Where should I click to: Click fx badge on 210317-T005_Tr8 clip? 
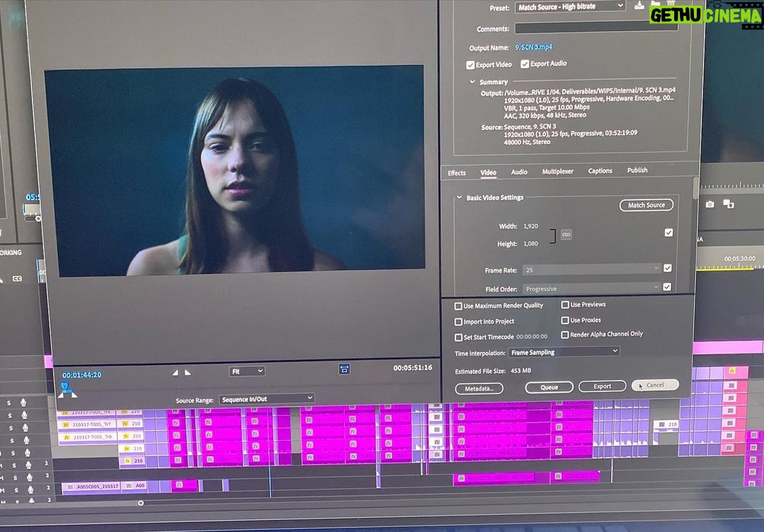click(66, 437)
